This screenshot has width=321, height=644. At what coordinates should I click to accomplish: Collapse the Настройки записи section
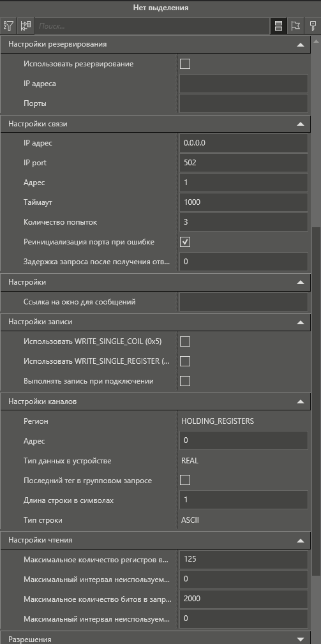click(x=301, y=322)
